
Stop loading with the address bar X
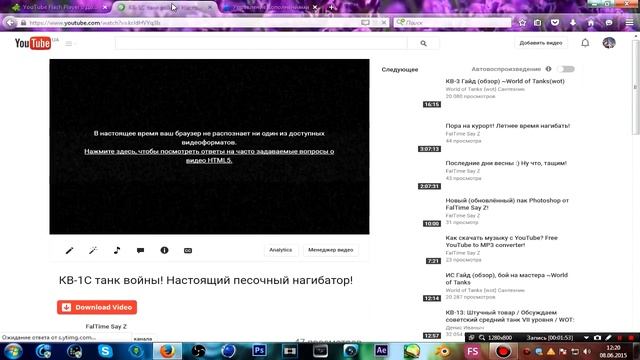point(384,23)
